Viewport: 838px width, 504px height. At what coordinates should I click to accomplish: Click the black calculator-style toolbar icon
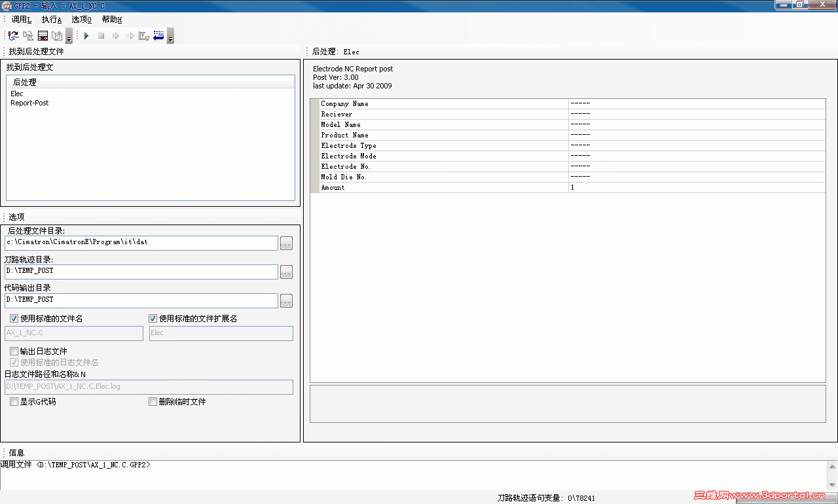click(43, 35)
